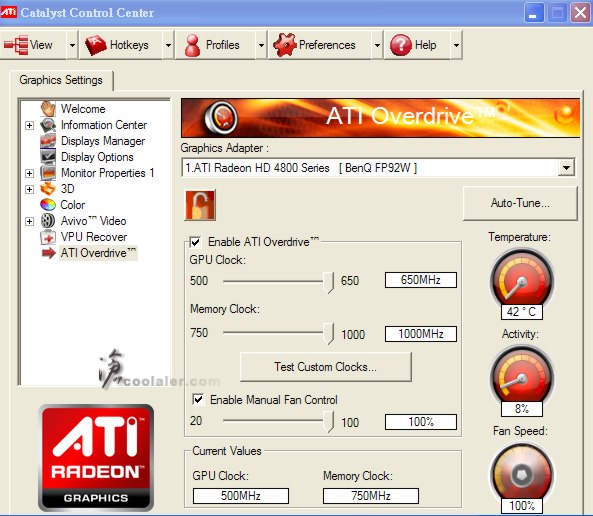
Task: Click the manual fan speed slider thumb
Action: 328,422
